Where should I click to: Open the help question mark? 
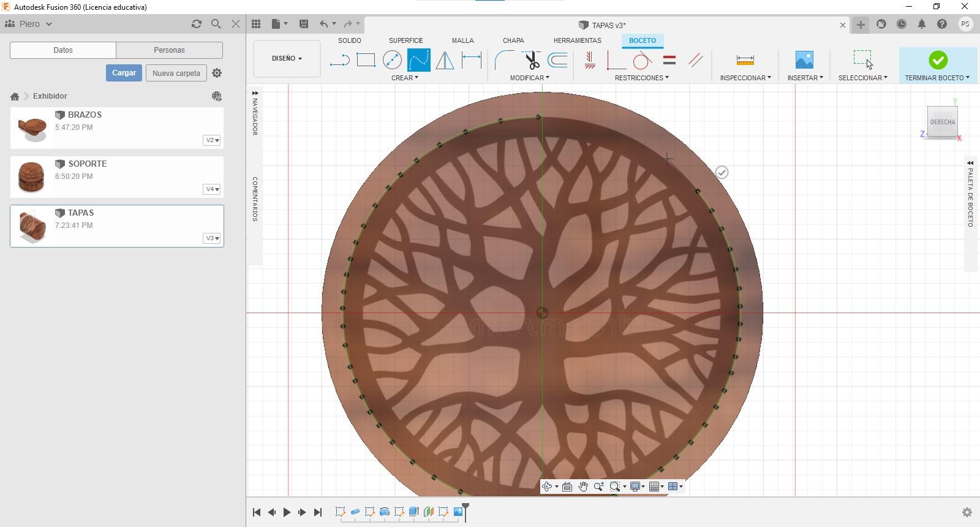click(942, 24)
